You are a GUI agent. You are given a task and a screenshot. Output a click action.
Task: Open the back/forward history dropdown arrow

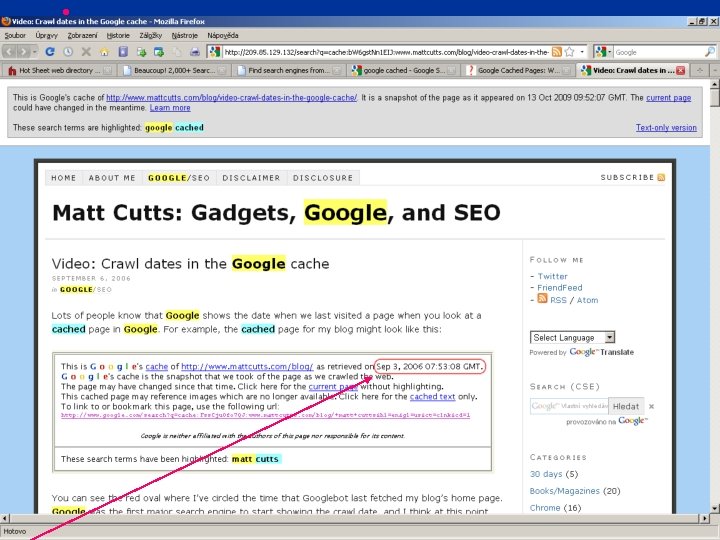(35, 52)
